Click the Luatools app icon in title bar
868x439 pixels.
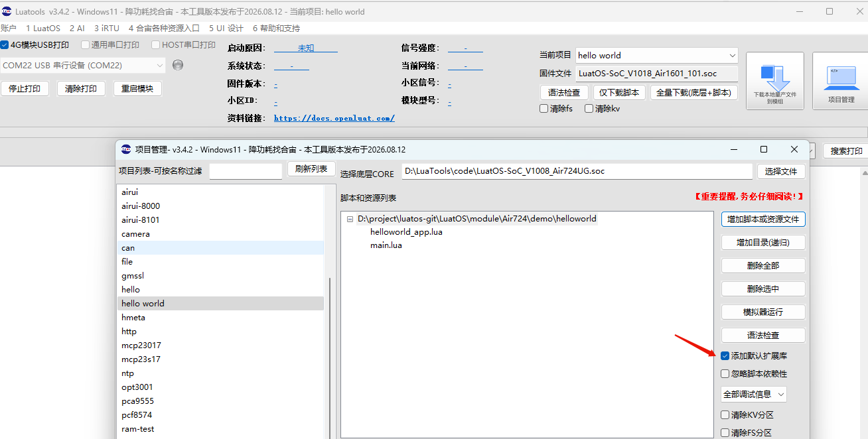coord(7,11)
